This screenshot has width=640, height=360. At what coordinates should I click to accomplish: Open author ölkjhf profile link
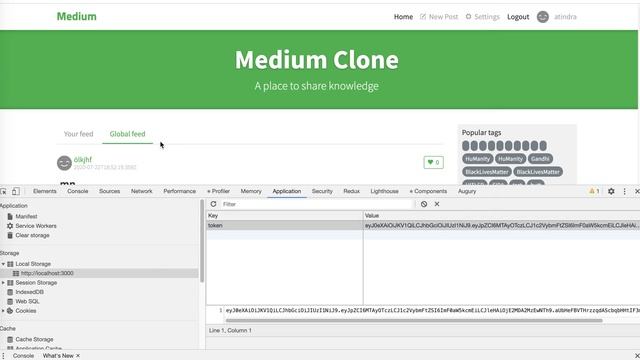[83, 160]
